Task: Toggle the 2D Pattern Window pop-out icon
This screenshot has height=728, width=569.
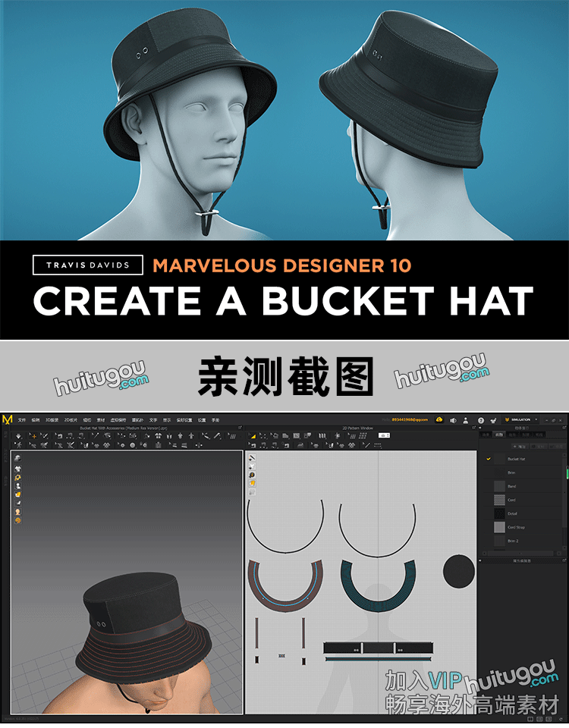Action: 475,428
